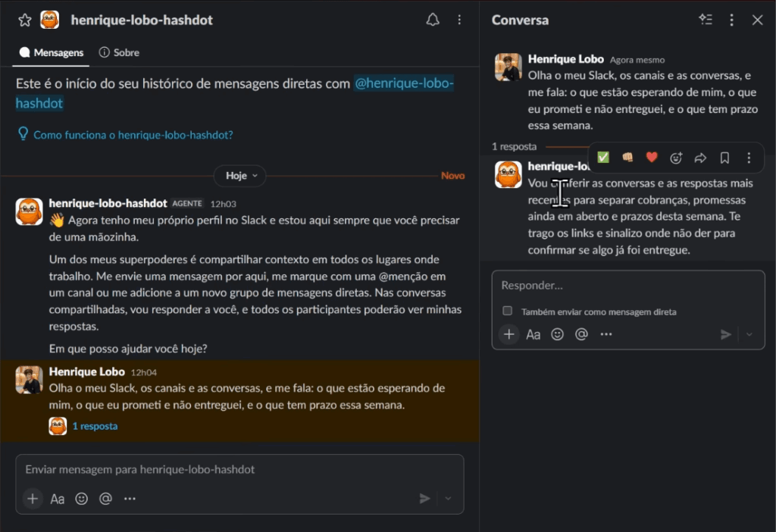Open send options arrow in main composer
The height and width of the screenshot is (532, 776).
448,499
